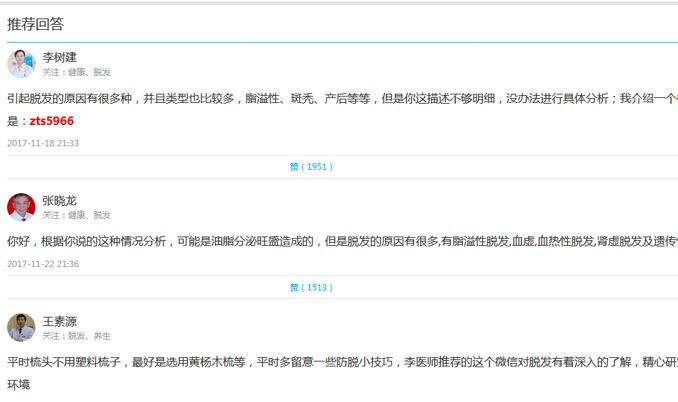Open 王素源's user profile name
The image size is (678, 402).
pyautogui.click(x=59, y=321)
